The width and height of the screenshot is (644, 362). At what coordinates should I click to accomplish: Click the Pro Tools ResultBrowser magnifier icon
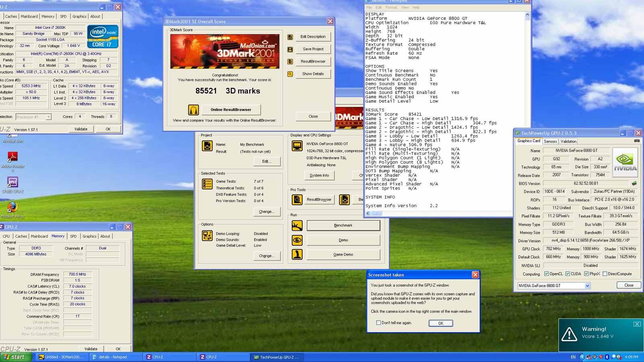point(297,200)
